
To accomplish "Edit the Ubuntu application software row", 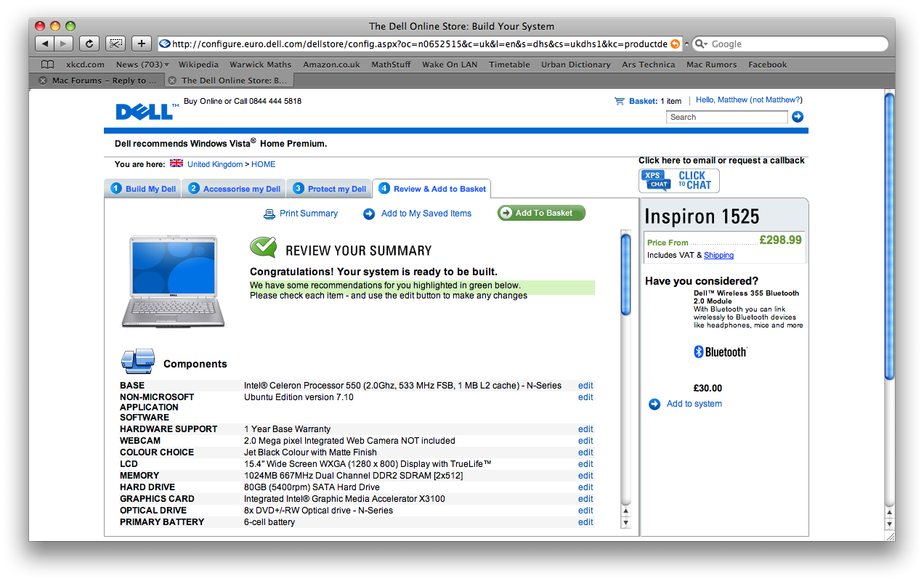I will pyautogui.click(x=585, y=397).
